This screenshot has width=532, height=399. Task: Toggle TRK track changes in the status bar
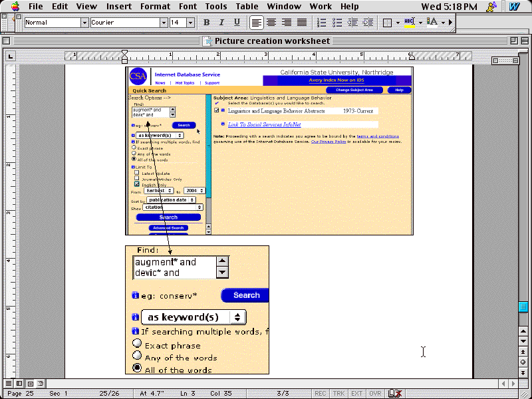pos(338,394)
